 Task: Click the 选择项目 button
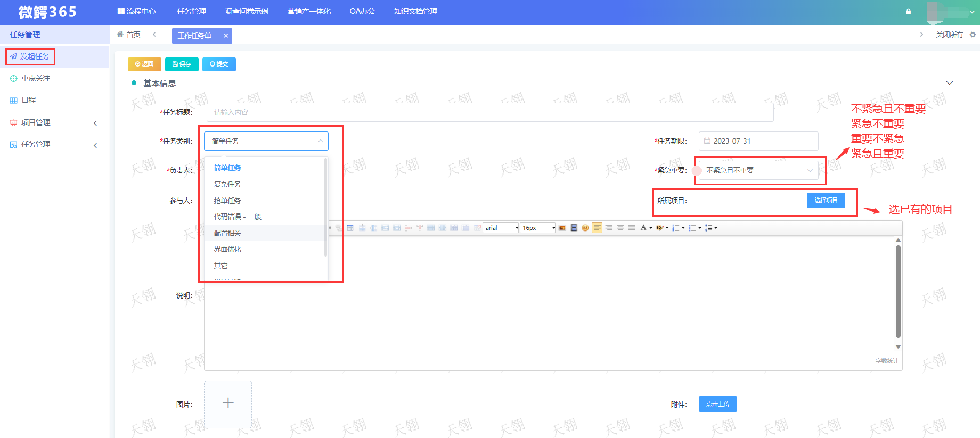pos(826,200)
